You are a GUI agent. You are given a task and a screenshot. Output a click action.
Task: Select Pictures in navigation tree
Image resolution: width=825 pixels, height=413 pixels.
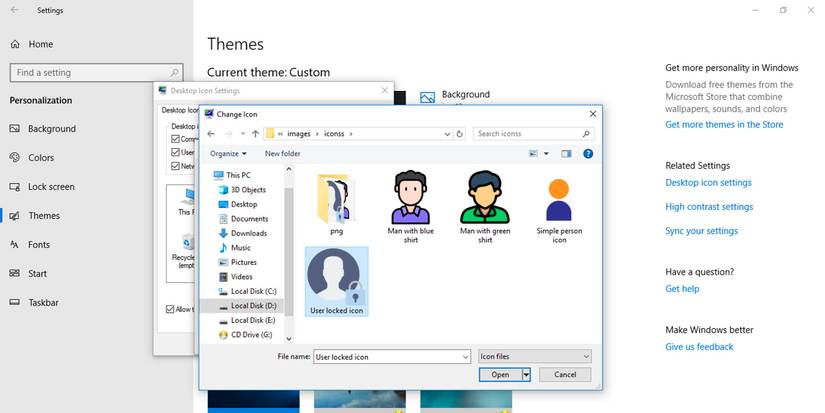238,262
